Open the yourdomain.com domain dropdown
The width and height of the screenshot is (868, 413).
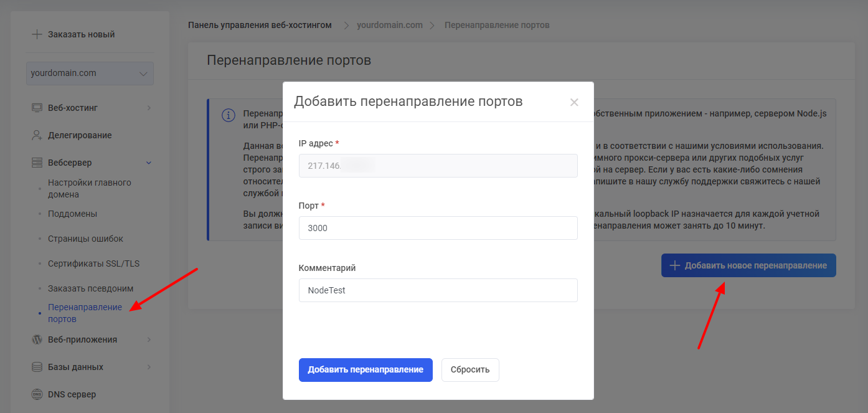(90, 73)
